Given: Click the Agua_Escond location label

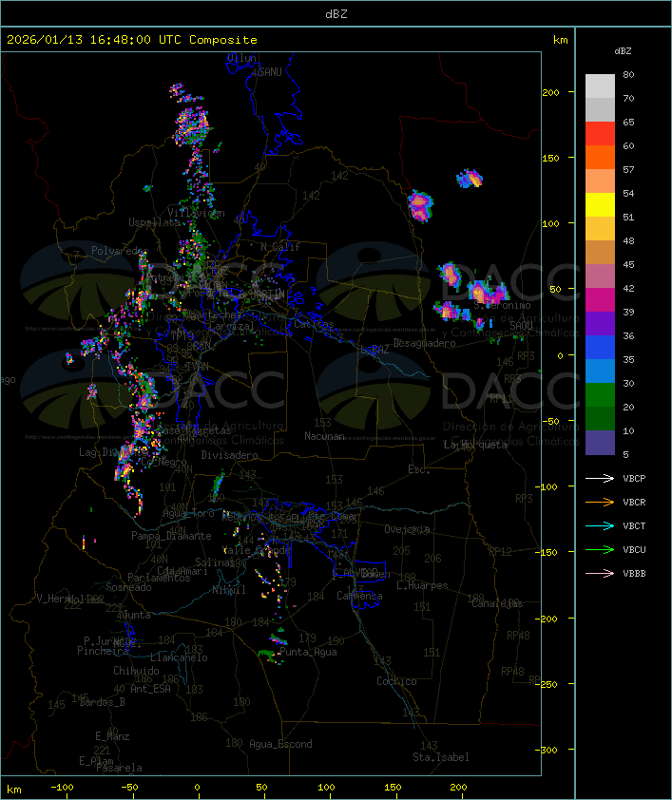Looking at the screenshot, I should [280, 744].
